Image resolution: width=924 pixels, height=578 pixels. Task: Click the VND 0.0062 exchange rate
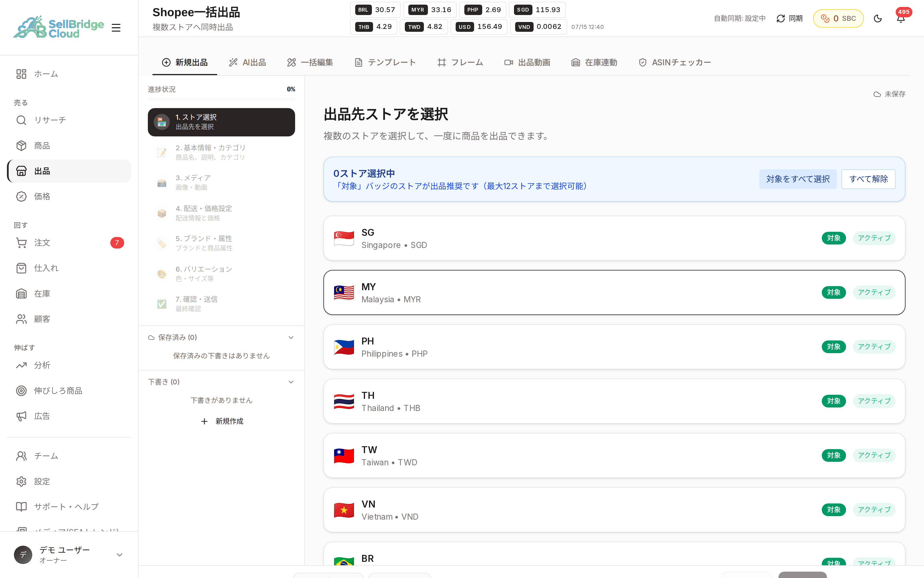coord(538,27)
